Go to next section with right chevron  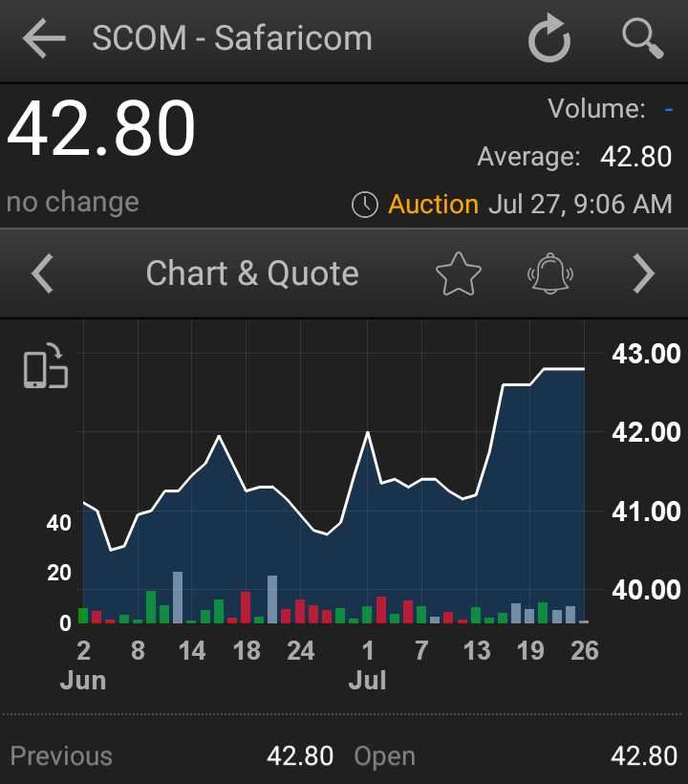[643, 273]
